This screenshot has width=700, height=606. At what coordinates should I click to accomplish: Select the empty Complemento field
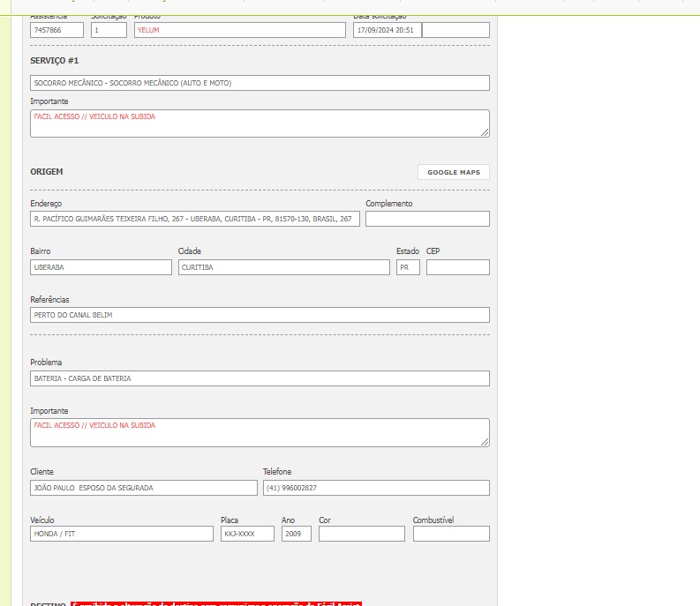pyautogui.click(x=427, y=219)
